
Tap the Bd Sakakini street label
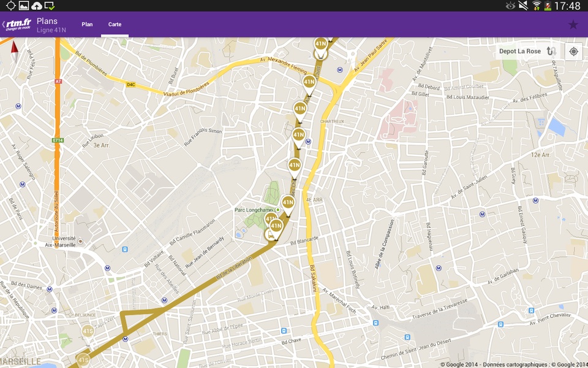(313, 278)
